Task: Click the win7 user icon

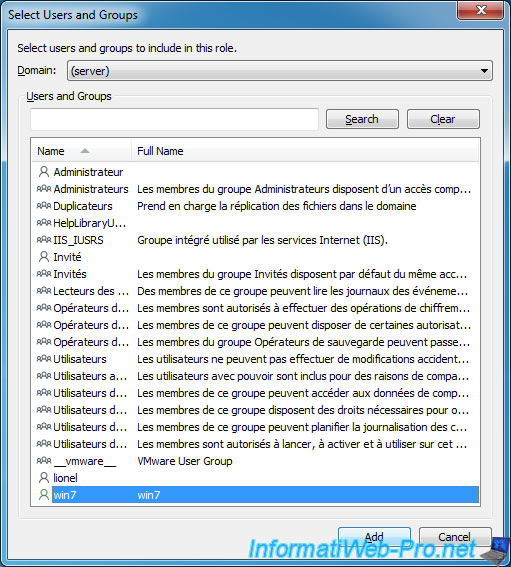Action: coord(44,495)
